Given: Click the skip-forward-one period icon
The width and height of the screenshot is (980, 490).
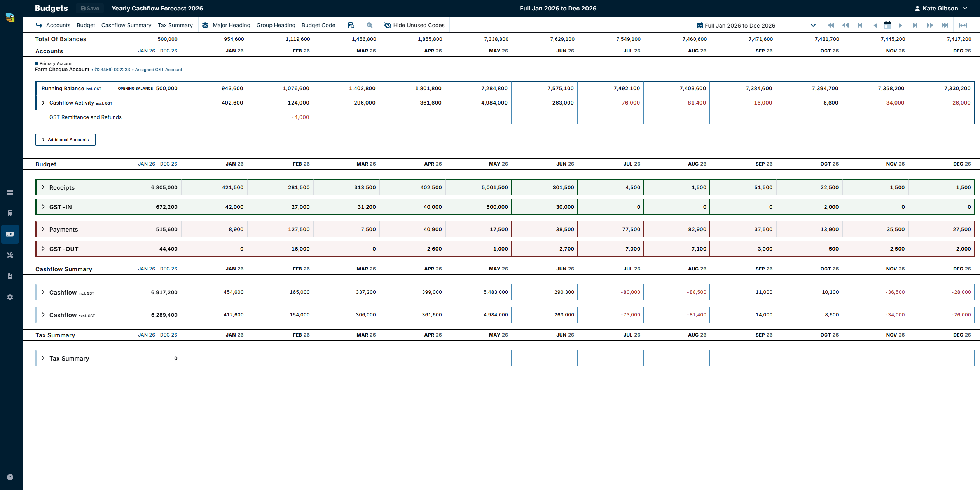Looking at the screenshot, I should tap(915, 25).
